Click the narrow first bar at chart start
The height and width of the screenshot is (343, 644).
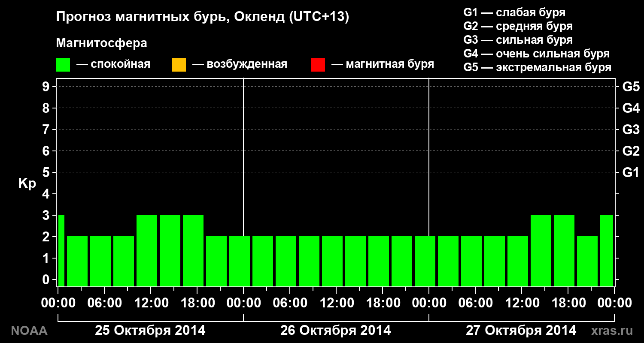(61, 250)
